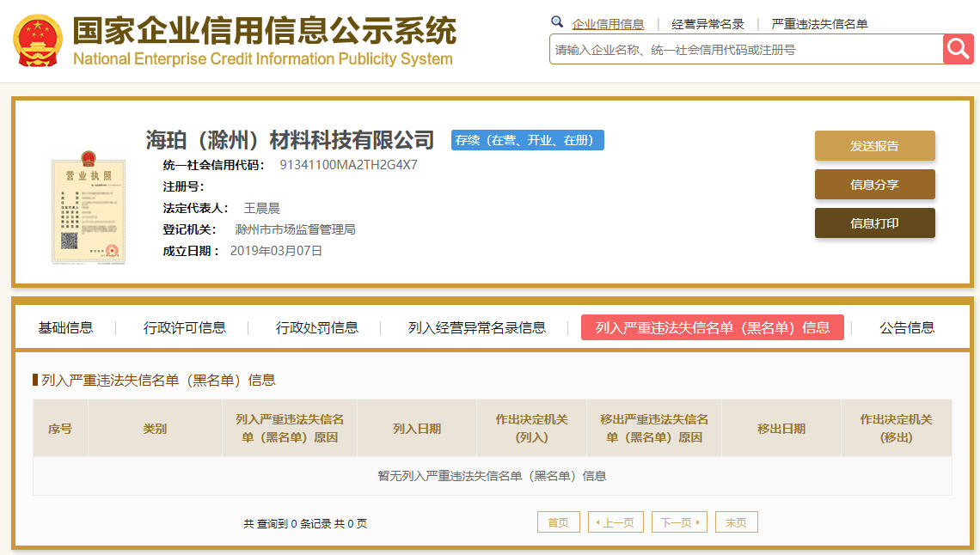Jump to 末页 in pagination
This screenshot has width=980, height=555.
tap(736, 522)
